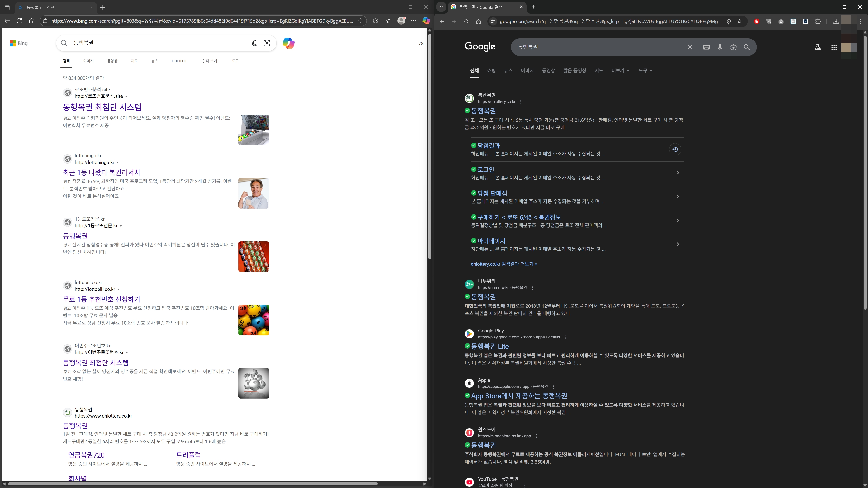Open the Edge Copilot sidebar icon

426,21
